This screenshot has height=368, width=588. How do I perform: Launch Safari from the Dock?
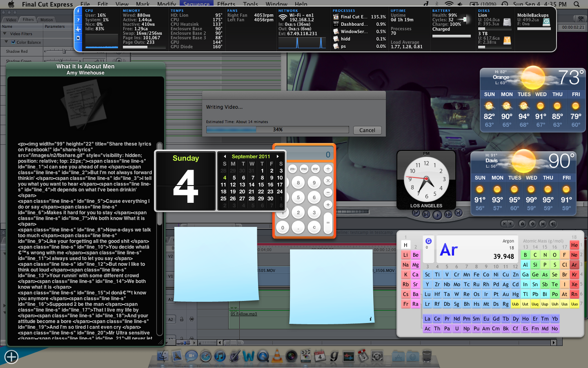[x=206, y=356]
